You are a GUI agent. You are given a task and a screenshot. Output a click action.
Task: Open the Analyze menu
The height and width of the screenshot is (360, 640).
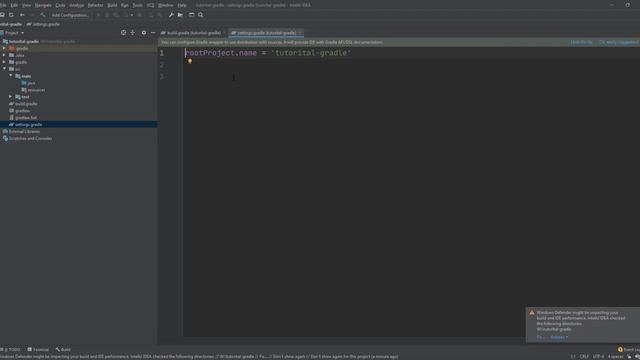click(77, 5)
